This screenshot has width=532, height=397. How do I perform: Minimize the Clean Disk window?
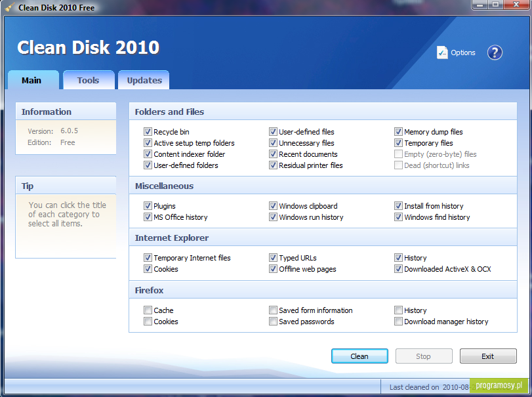480,5
